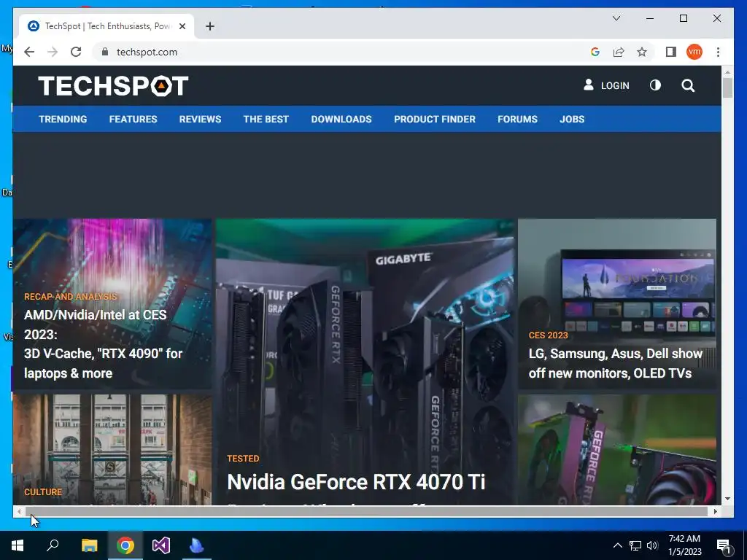The image size is (747, 560).
Task: Open the notification center icon
Action: tap(724, 545)
